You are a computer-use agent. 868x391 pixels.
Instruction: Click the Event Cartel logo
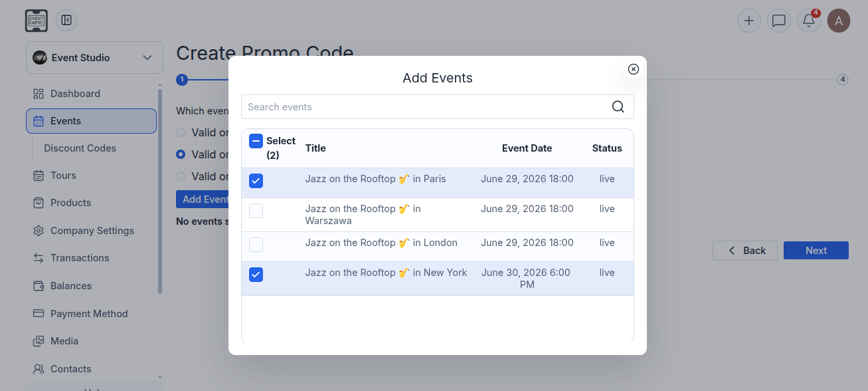[37, 20]
